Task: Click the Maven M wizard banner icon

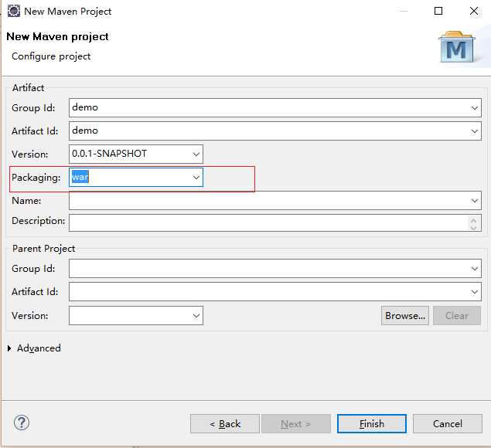Action: [456, 47]
